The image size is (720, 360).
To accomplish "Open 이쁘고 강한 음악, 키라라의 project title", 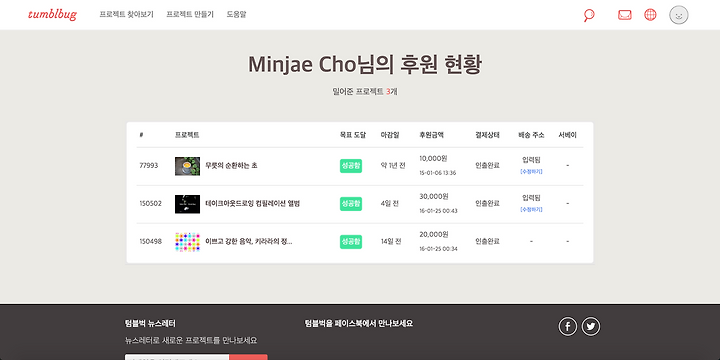I will point(249,242).
